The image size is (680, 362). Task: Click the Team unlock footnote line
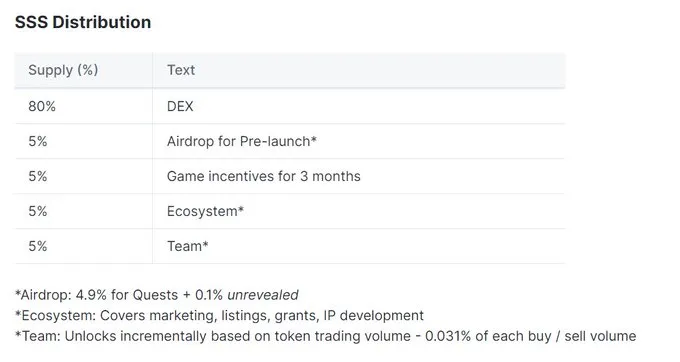pos(325,336)
